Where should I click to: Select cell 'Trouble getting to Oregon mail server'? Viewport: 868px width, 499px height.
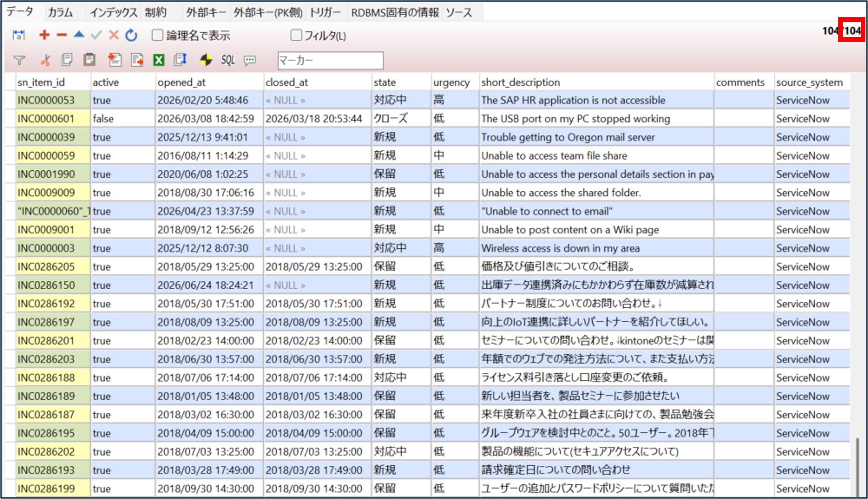pos(597,138)
